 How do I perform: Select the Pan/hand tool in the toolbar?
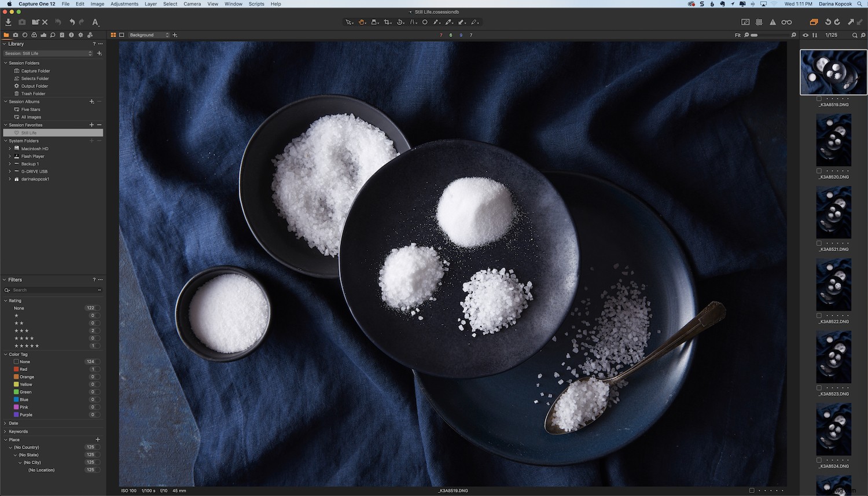(x=363, y=22)
